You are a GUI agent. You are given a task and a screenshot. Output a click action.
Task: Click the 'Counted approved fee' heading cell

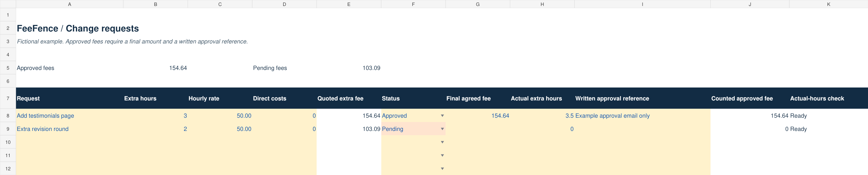pos(750,98)
